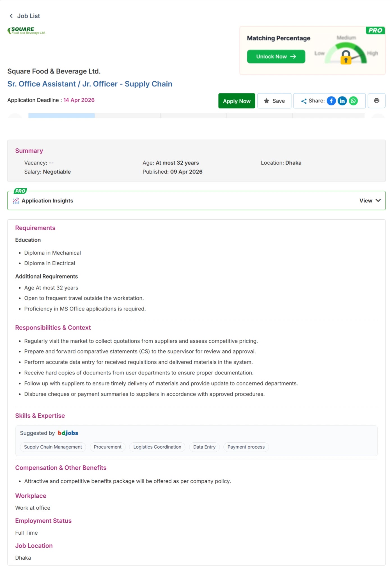Share the job on Facebook
This screenshot has height=570, width=392.
[x=331, y=101]
